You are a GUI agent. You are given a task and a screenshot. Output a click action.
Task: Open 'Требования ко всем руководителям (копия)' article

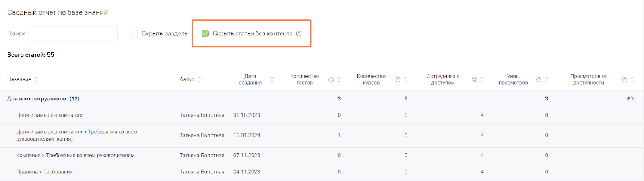click(77, 135)
